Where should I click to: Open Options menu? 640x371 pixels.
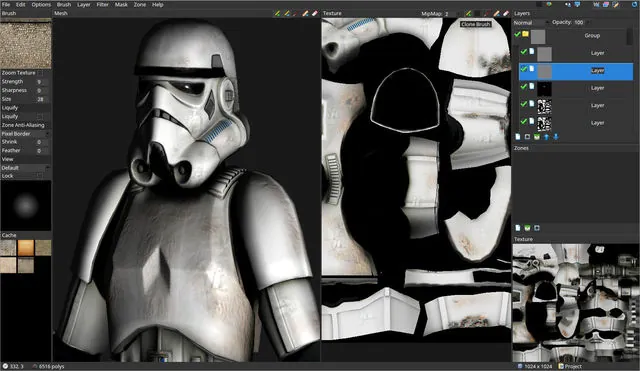41,4
